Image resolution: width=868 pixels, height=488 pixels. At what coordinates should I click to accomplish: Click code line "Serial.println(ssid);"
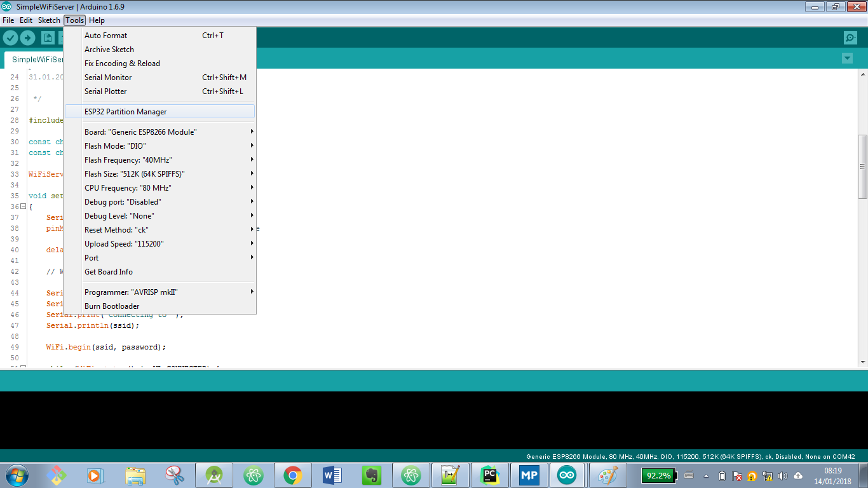click(93, 325)
